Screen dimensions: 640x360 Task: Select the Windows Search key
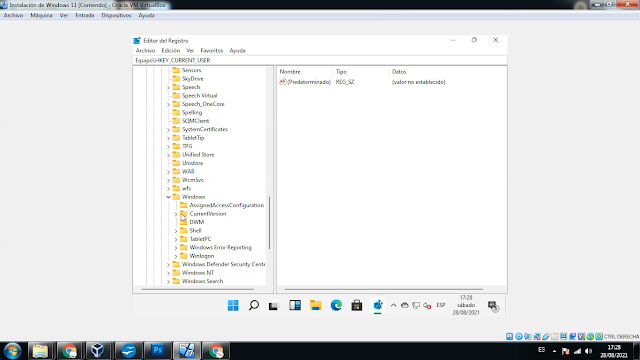[202, 281]
